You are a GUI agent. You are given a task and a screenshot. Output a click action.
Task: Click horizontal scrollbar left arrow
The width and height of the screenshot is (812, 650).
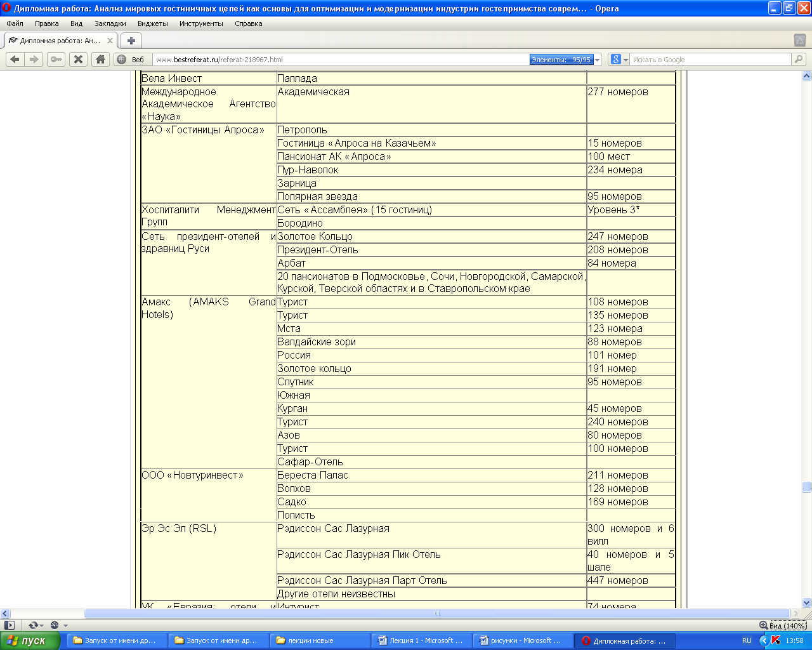point(5,613)
